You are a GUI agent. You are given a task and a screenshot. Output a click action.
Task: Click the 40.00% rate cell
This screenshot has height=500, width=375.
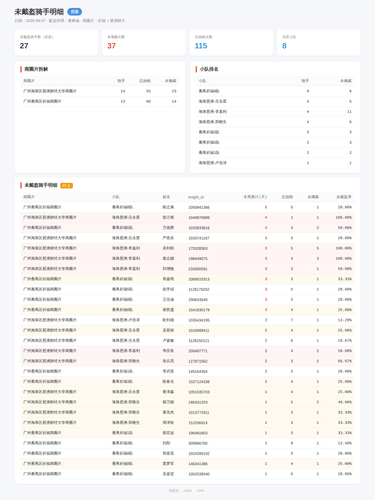pos(345,402)
